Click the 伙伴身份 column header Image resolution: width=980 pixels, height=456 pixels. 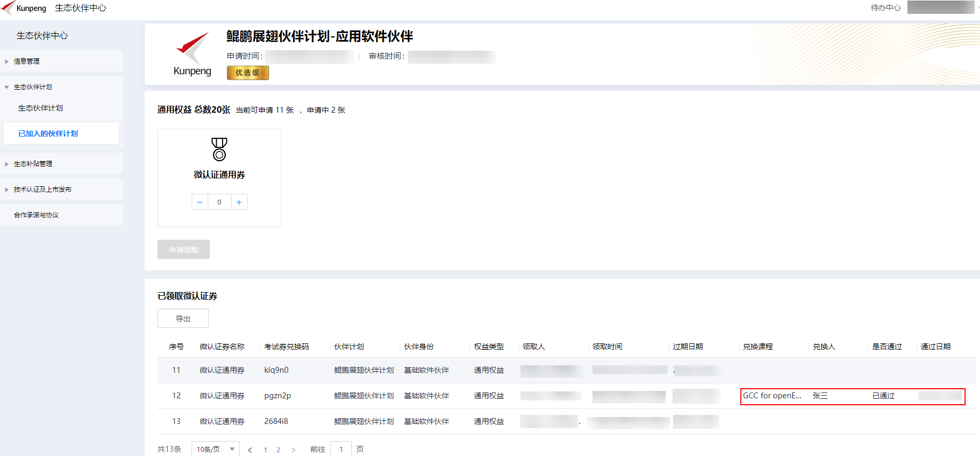click(x=419, y=347)
